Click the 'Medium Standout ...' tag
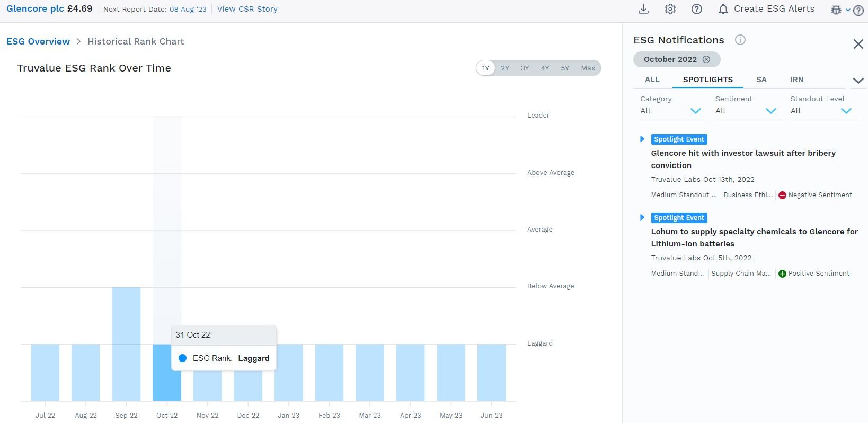The width and height of the screenshot is (868, 423). 684,195
